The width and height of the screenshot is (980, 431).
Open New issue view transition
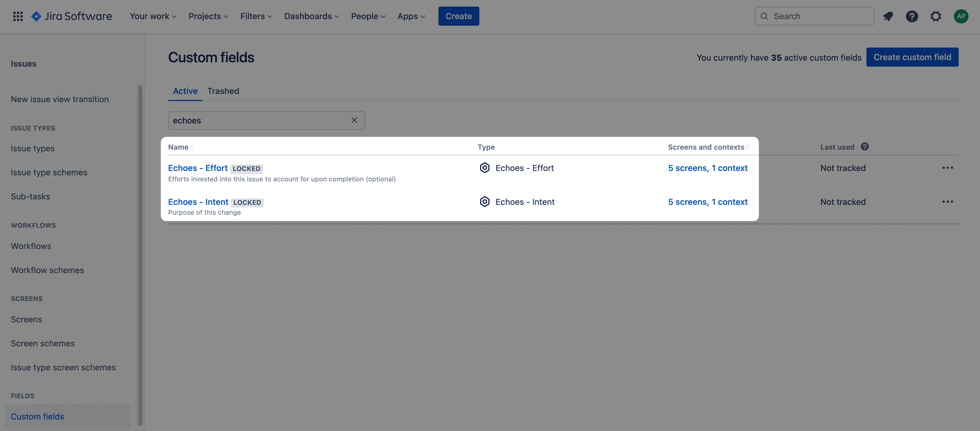60,99
